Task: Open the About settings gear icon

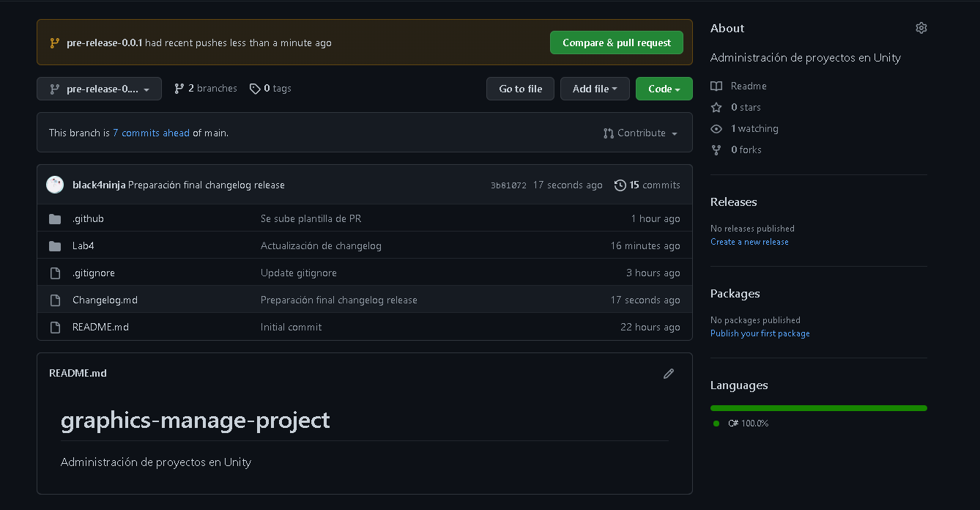Action: coord(921,28)
